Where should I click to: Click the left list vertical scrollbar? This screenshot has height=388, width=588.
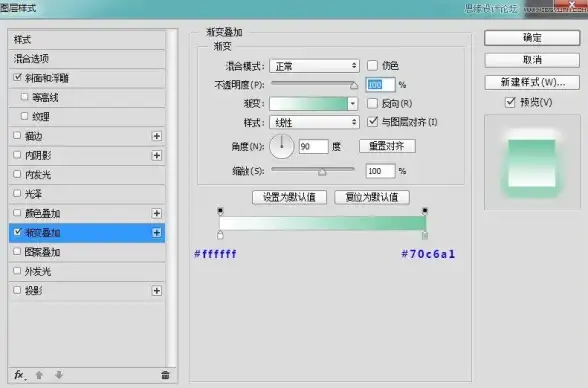coord(172,198)
